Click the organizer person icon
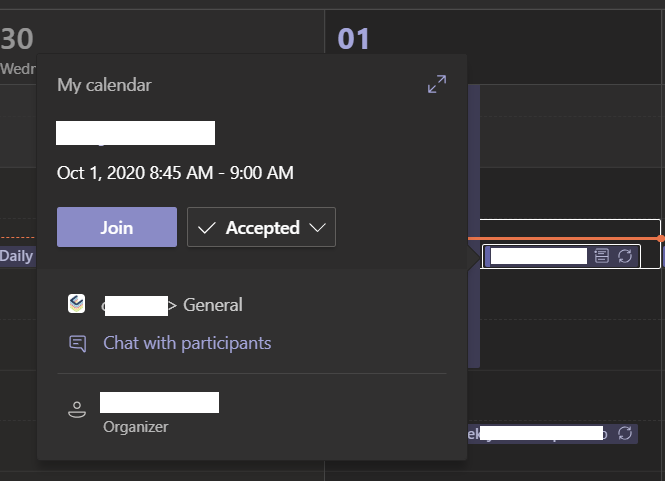 (x=77, y=409)
